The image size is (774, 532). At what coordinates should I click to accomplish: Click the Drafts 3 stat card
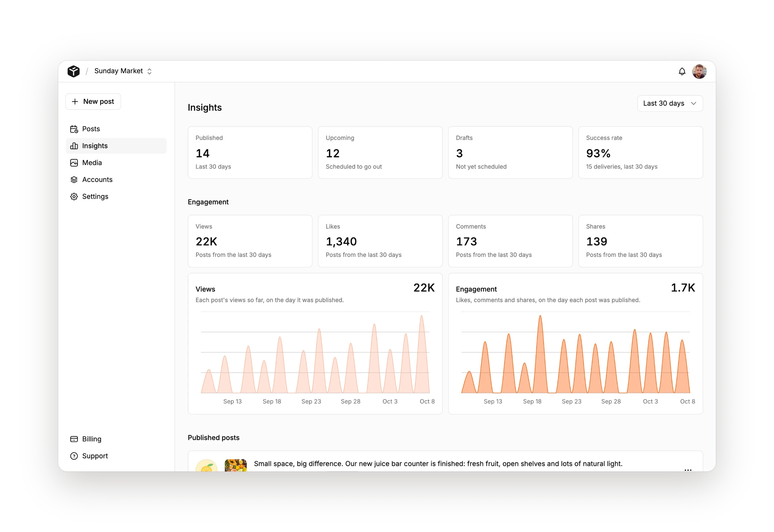point(510,152)
